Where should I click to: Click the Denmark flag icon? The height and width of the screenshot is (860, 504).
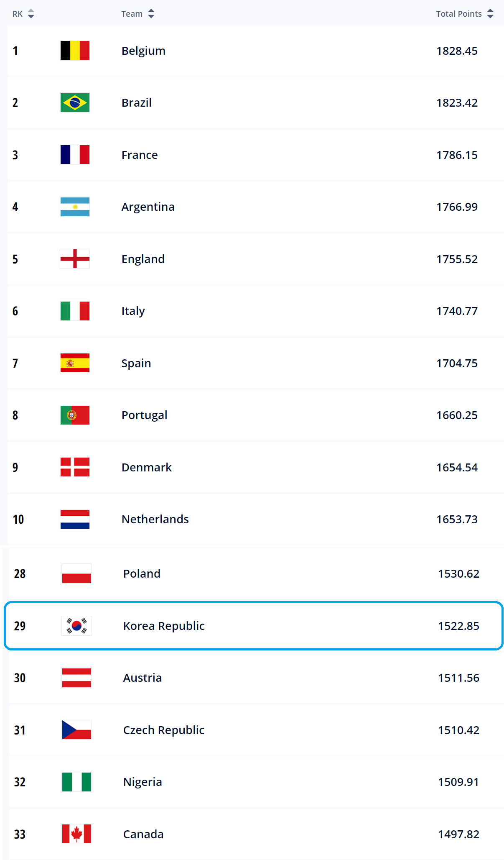point(75,467)
